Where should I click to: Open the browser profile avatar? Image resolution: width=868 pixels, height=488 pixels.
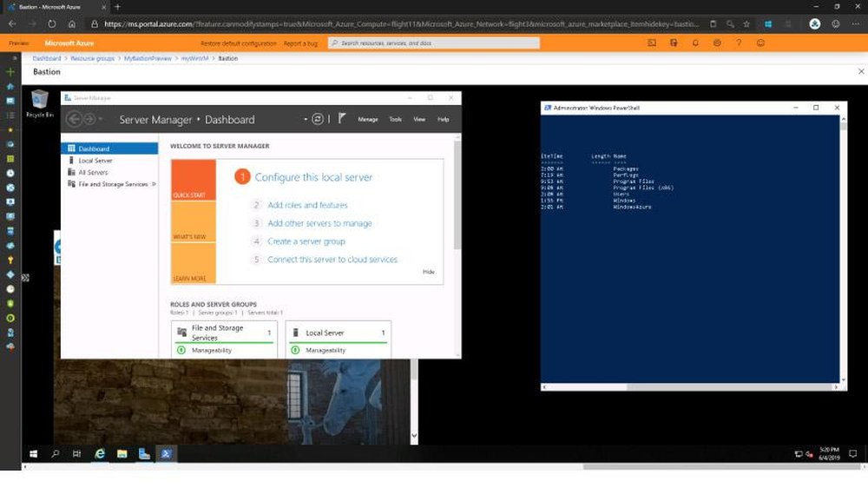(815, 23)
